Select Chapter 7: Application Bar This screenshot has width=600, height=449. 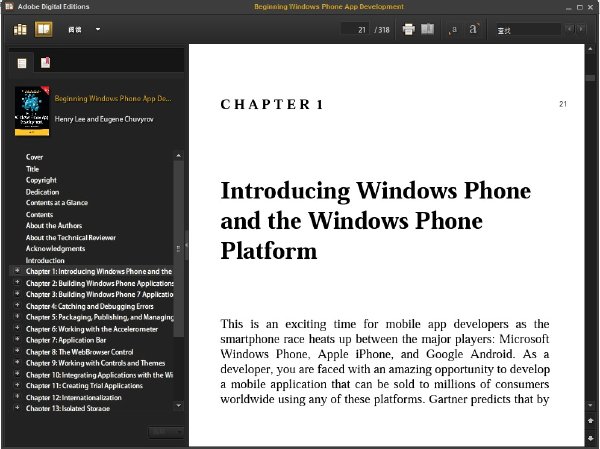[x=66, y=340]
